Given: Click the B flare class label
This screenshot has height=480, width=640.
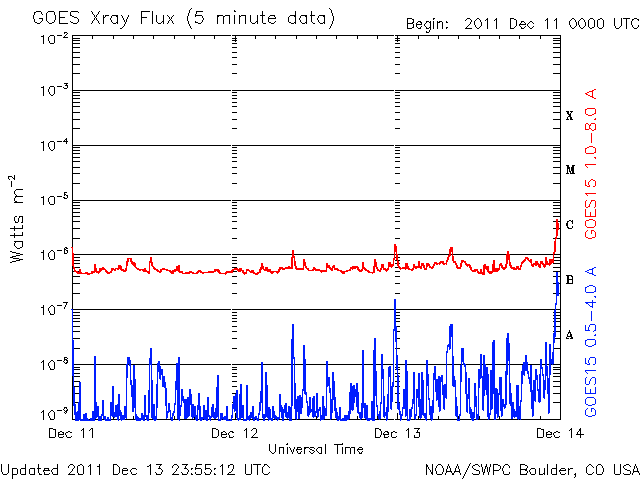Looking at the screenshot, I should coord(570,280).
